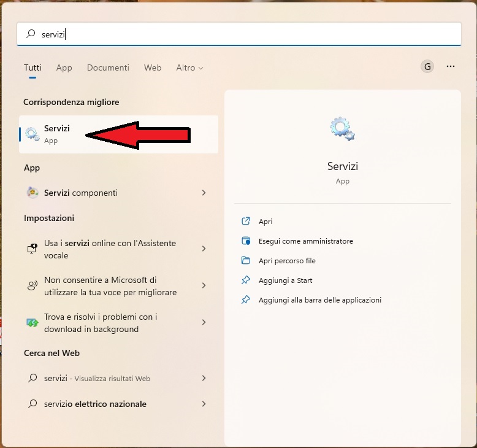Expand Servizi componenti with its chevron

pyautogui.click(x=204, y=193)
